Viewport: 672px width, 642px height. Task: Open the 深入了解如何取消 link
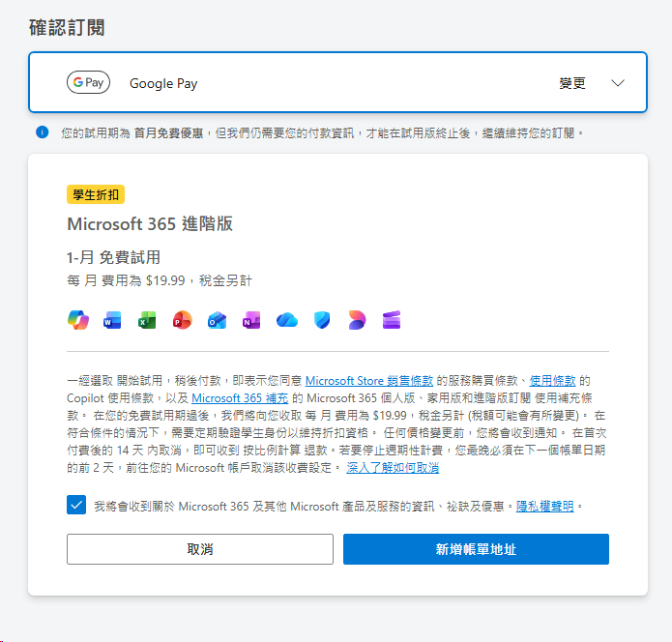pyautogui.click(x=394, y=467)
